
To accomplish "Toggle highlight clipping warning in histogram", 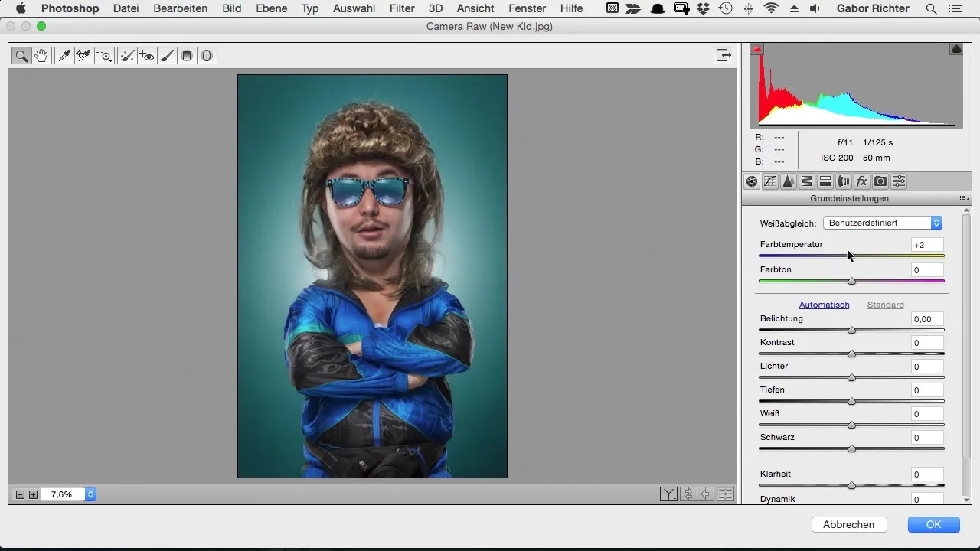I will pos(956,49).
